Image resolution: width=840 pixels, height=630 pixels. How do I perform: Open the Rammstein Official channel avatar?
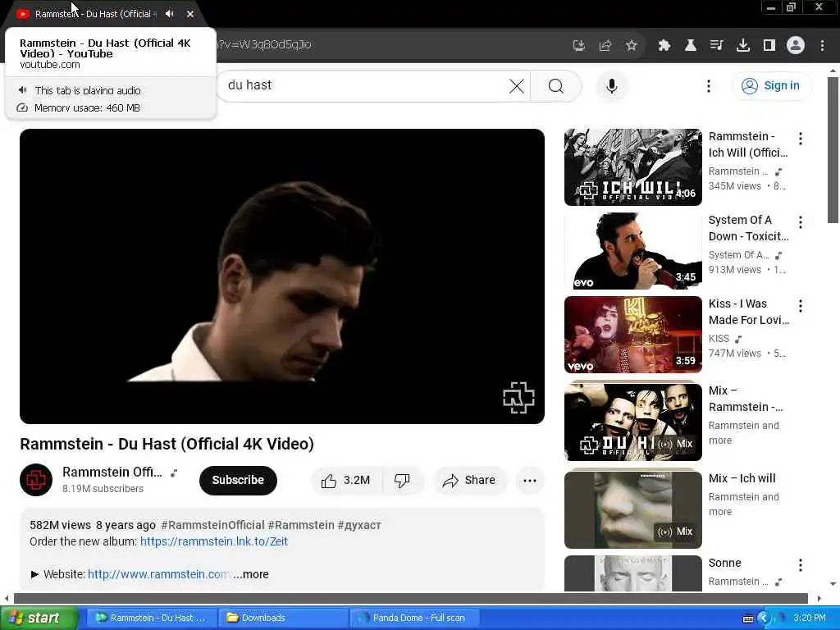pos(36,479)
